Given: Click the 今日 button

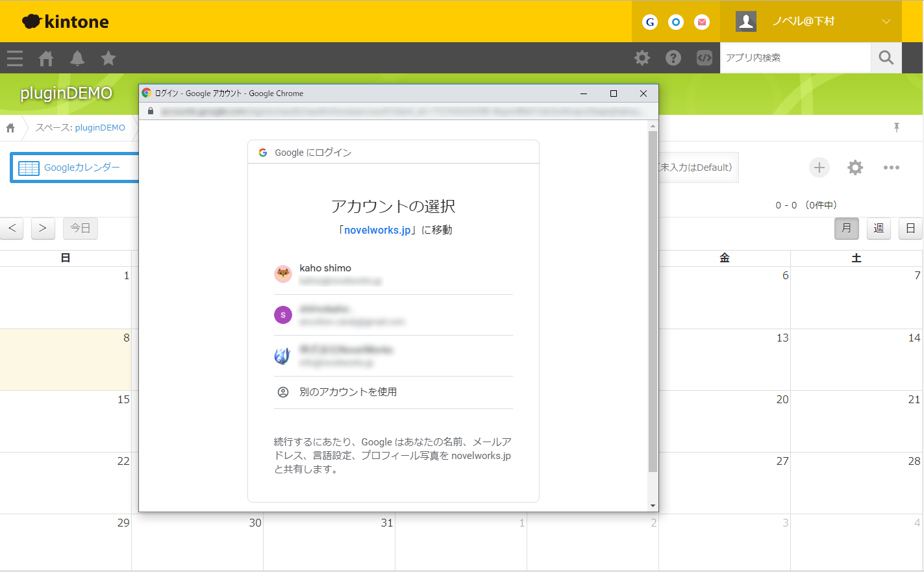Looking at the screenshot, I should coord(81,228).
